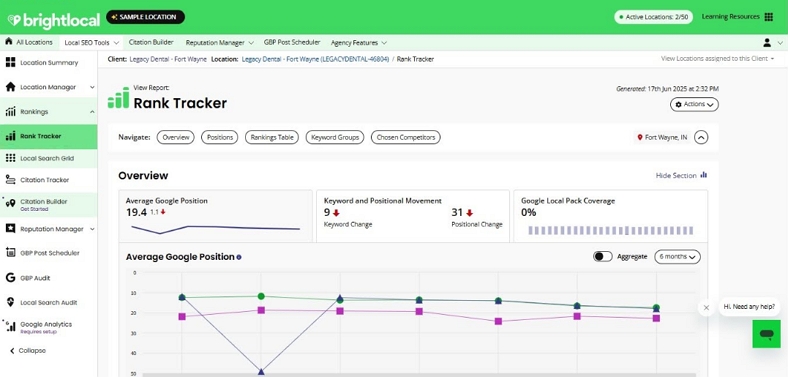Open the LEGACYDENTAL-46804 location link
This screenshot has height=377, width=788.
coord(315,59)
